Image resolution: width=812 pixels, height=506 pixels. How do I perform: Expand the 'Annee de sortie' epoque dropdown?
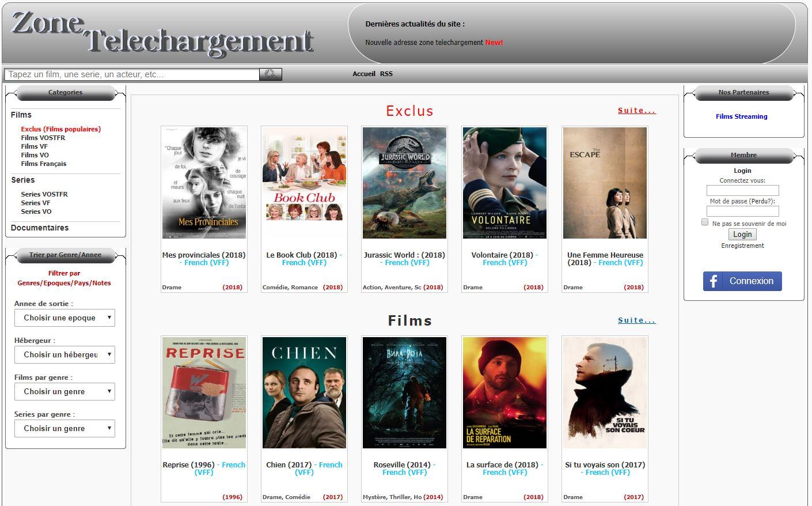64,318
